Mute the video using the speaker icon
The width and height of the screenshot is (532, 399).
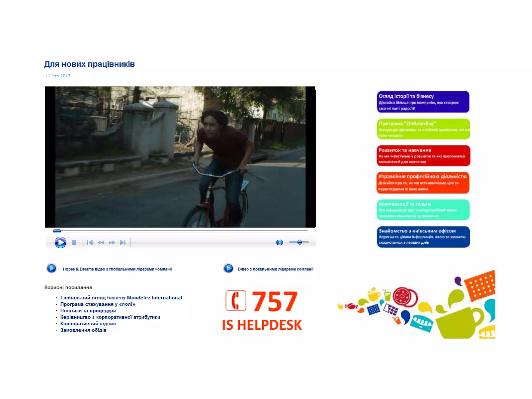(x=279, y=242)
